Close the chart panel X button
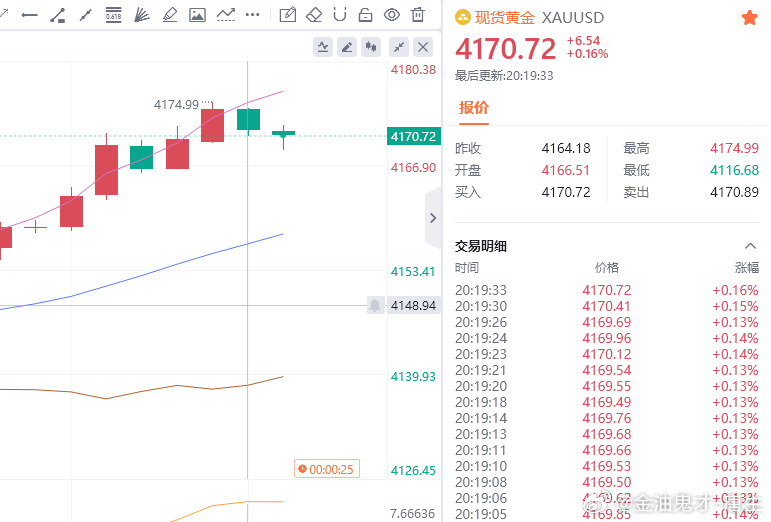 (x=423, y=47)
